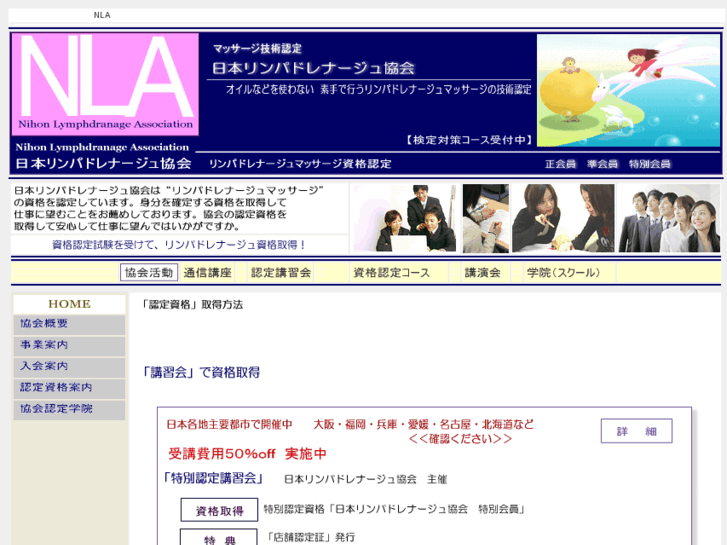The width and height of the screenshot is (727, 545).
Task: Click the photo of a hand writing on paper
Action: click(486, 218)
